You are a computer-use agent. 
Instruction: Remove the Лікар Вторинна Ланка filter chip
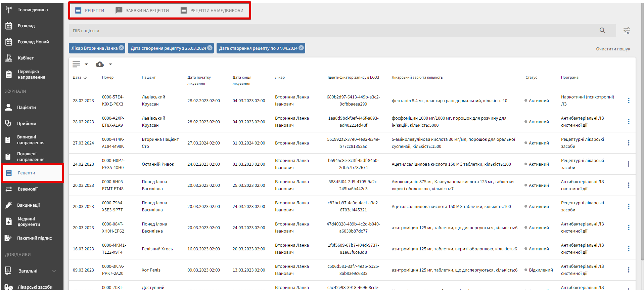click(121, 48)
